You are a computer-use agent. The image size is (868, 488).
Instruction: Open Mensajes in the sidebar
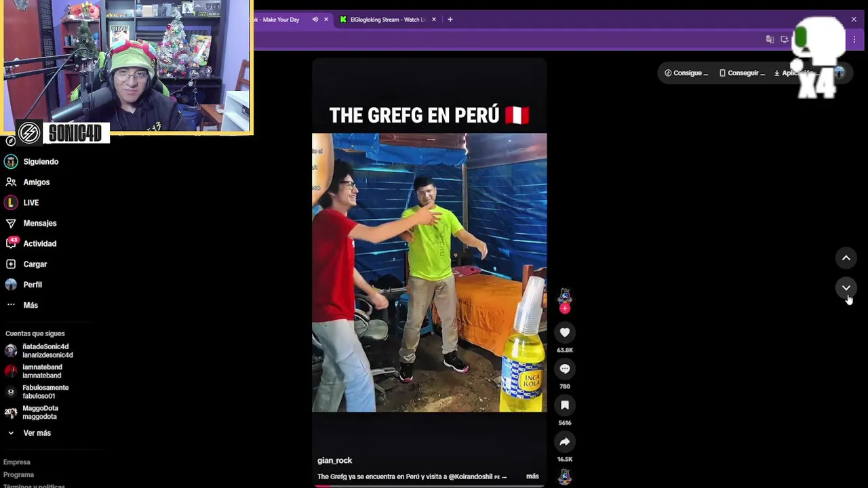tap(40, 223)
